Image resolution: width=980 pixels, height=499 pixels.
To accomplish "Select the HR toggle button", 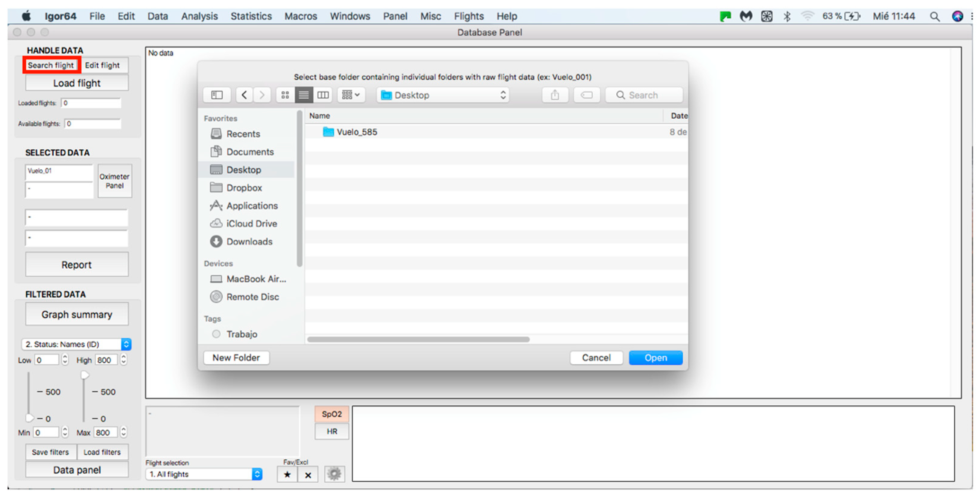I will (x=331, y=431).
